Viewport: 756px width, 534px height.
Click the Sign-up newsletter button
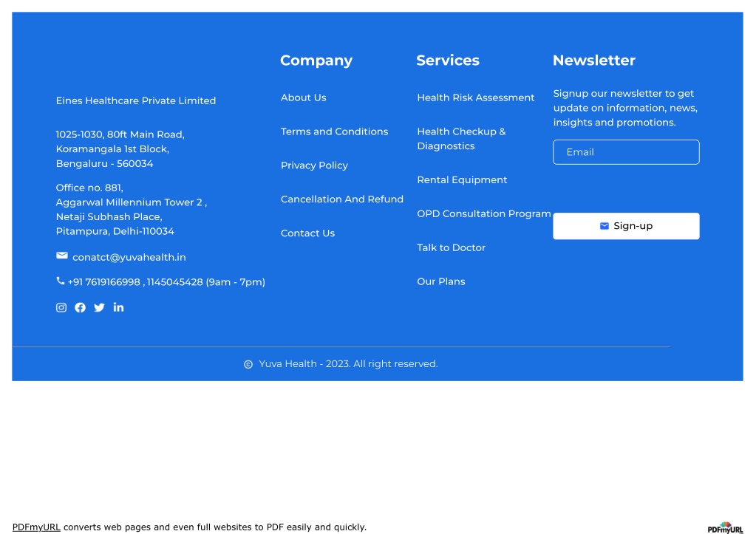coord(626,226)
